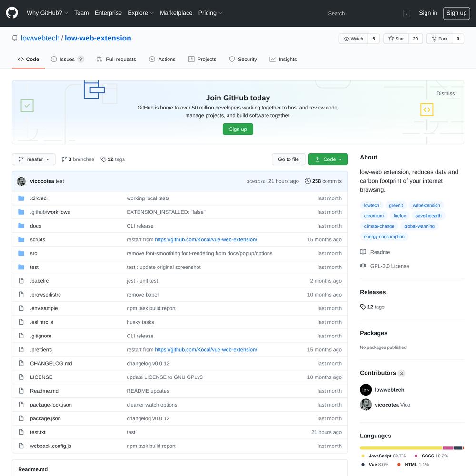Screen dimensions: 476x476
Task: Click the file icon beside webpack.config.js
Action: click(x=21, y=446)
